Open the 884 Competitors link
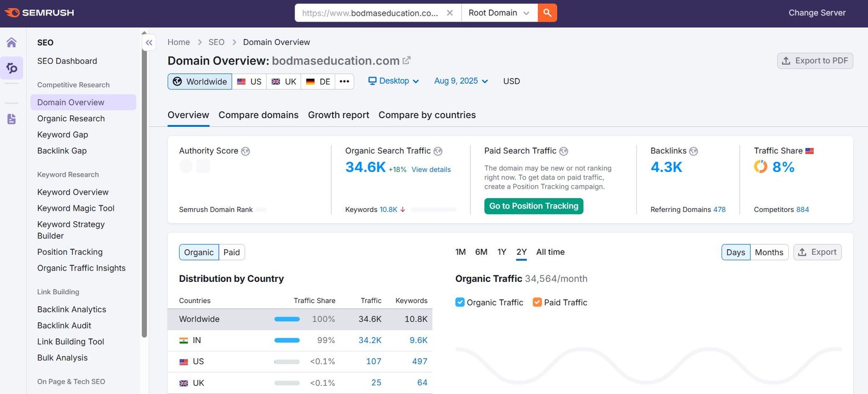Image resolution: width=868 pixels, height=394 pixels. [802, 210]
